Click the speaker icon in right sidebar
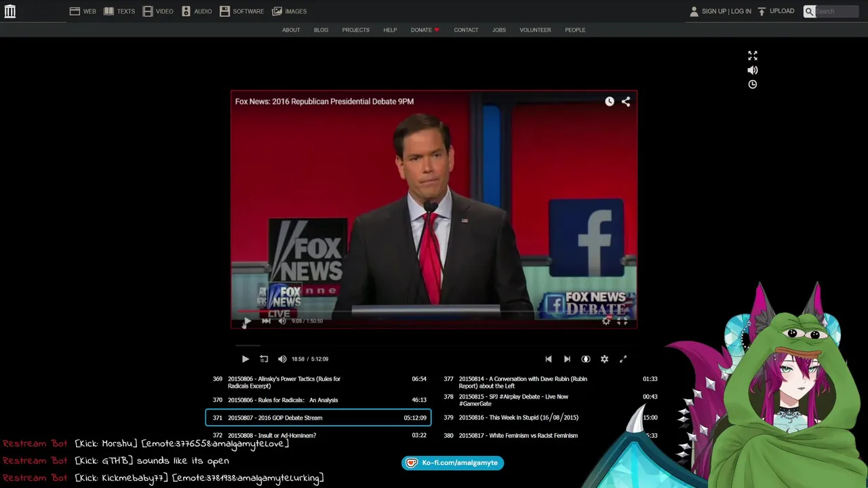Image resolution: width=868 pixels, height=488 pixels. (753, 70)
